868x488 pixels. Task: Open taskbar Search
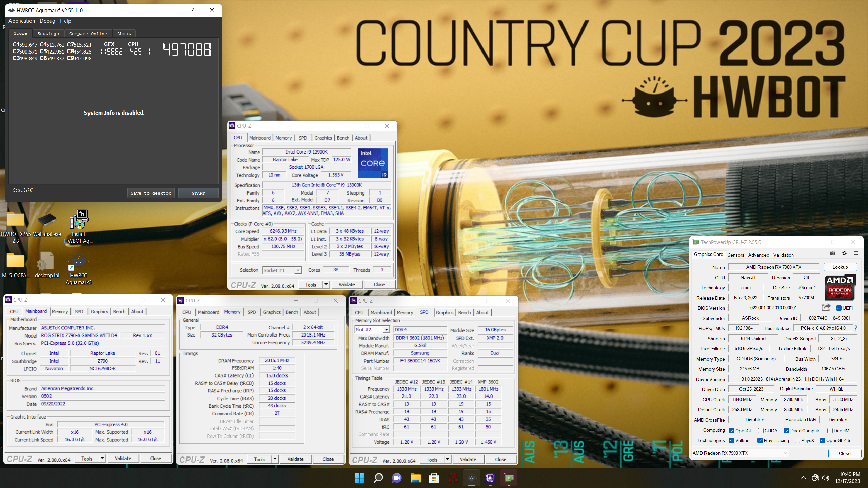[378, 478]
